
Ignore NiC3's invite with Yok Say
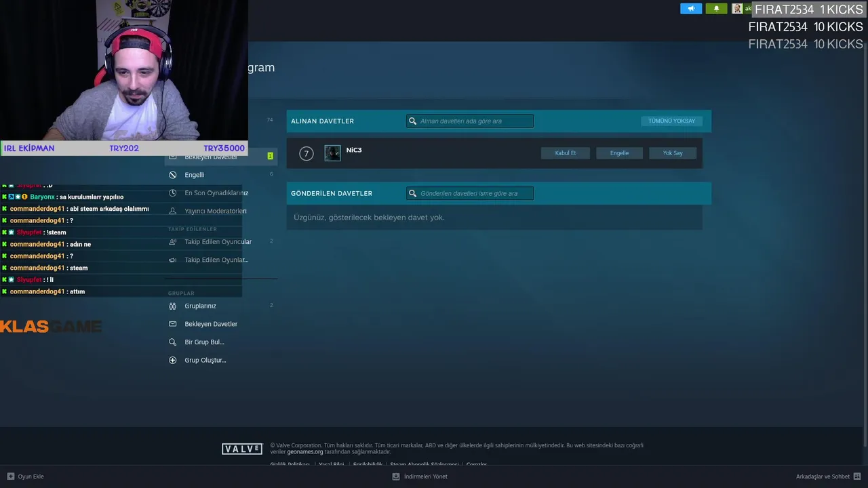pyautogui.click(x=673, y=153)
